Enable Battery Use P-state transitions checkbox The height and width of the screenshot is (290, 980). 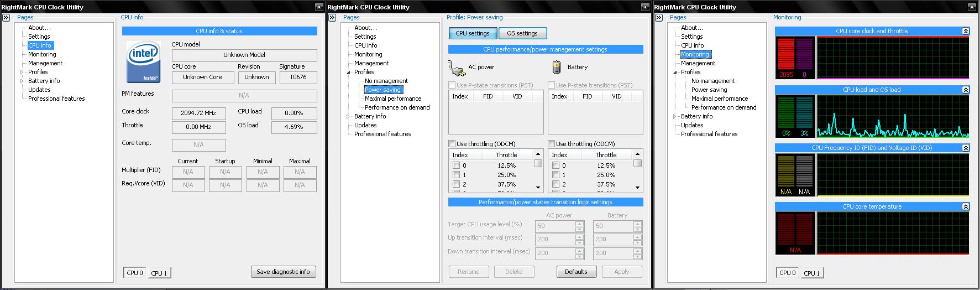pyautogui.click(x=552, y=85)
